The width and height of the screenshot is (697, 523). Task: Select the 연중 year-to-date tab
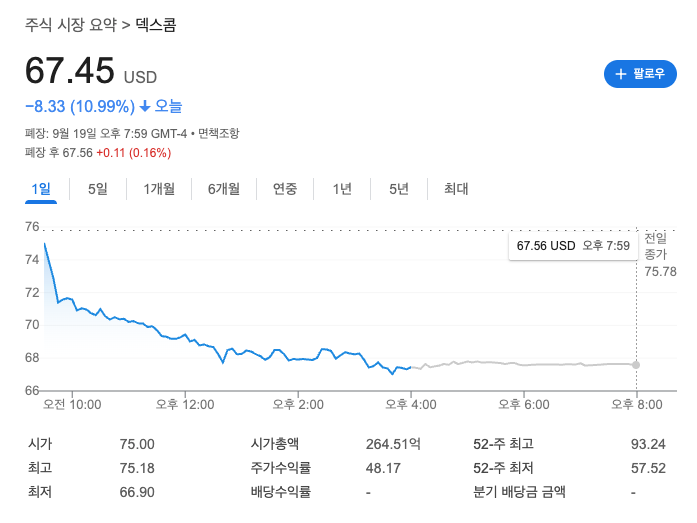285,189
